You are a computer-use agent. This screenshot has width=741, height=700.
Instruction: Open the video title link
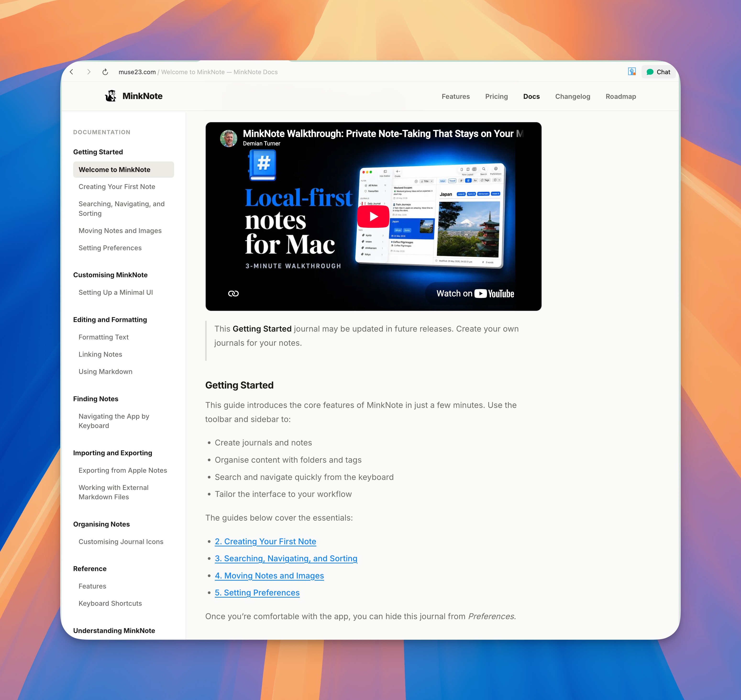(383, 133)
